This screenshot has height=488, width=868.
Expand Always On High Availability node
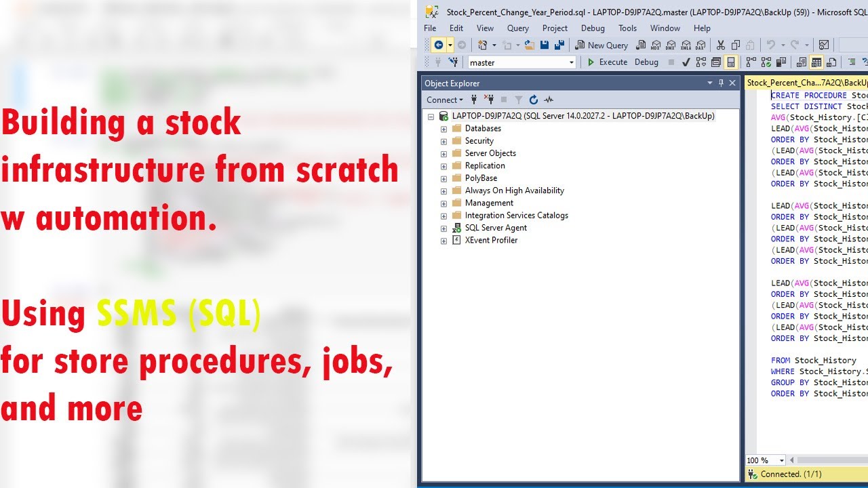point(443,190)
